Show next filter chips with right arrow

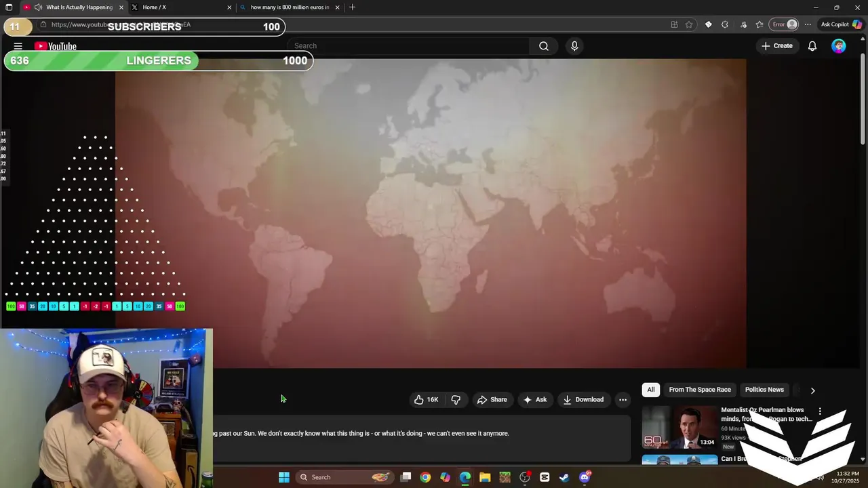(x=812, y=390)
